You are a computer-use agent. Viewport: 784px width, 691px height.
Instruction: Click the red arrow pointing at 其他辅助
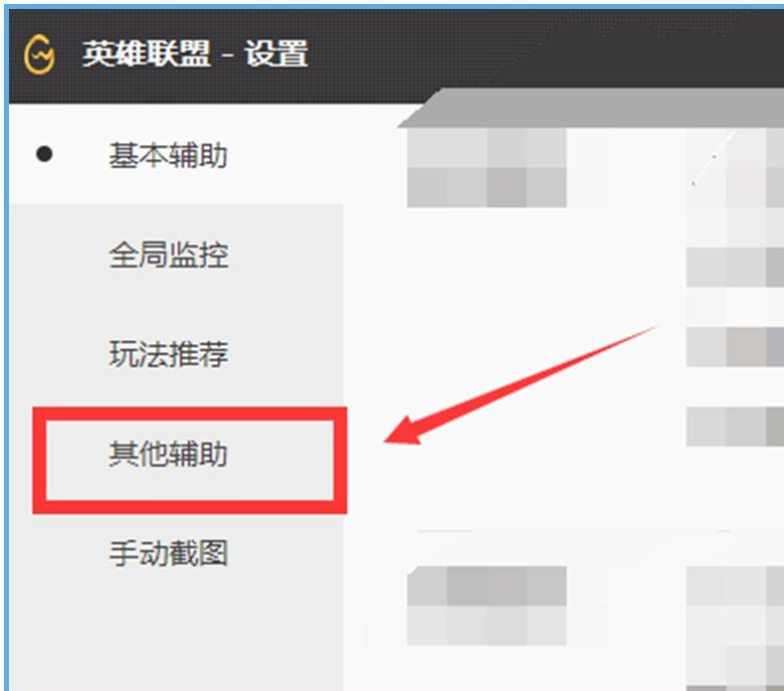tap(520, 385)
